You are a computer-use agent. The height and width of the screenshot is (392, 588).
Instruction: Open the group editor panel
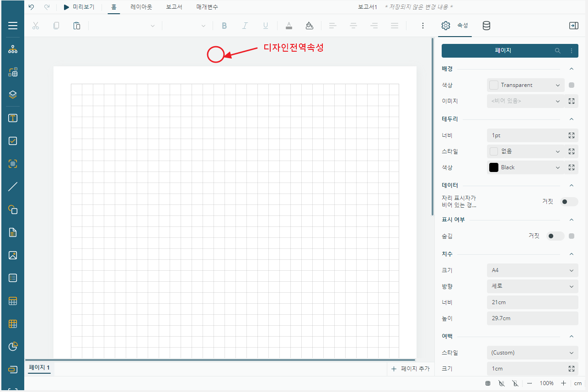click(x=12, y=72)
